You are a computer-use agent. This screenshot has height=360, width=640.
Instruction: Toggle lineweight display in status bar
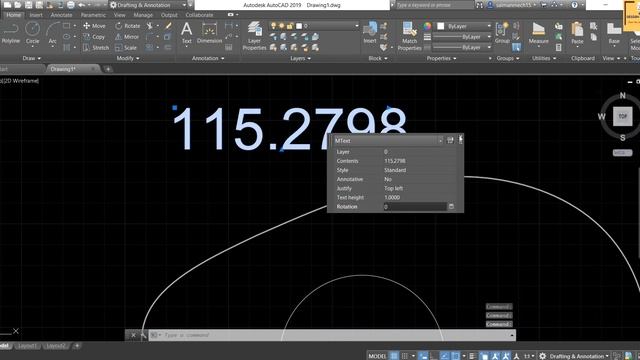(x=472, y=356)
